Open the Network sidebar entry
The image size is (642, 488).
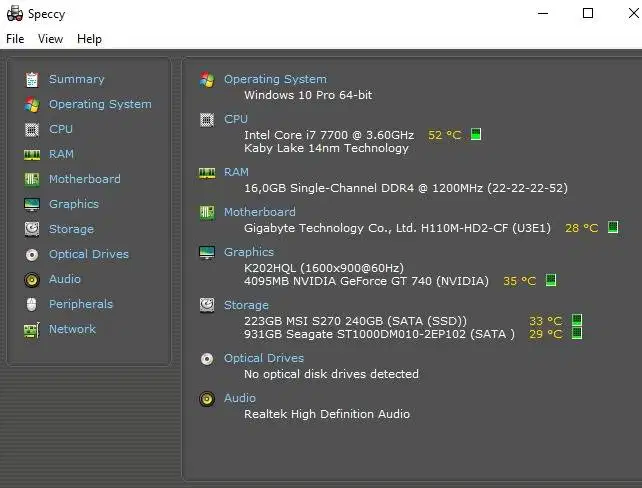(x=72, y=329)
